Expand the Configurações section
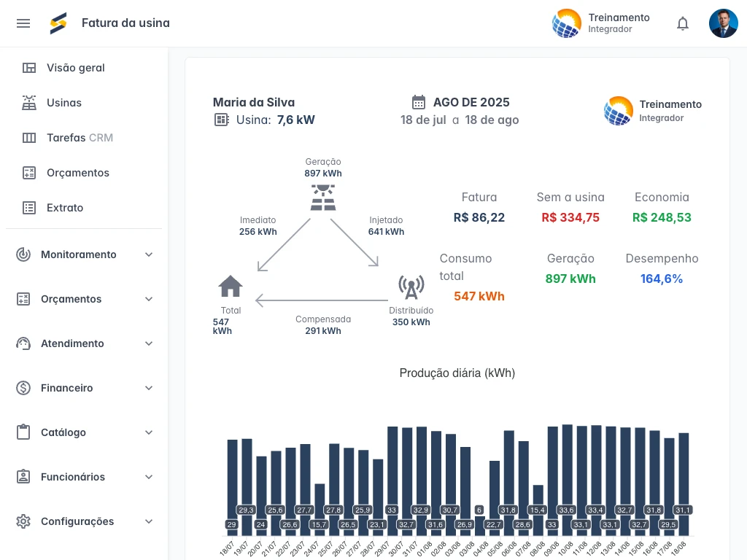The image size is (747, 560). 149,521
